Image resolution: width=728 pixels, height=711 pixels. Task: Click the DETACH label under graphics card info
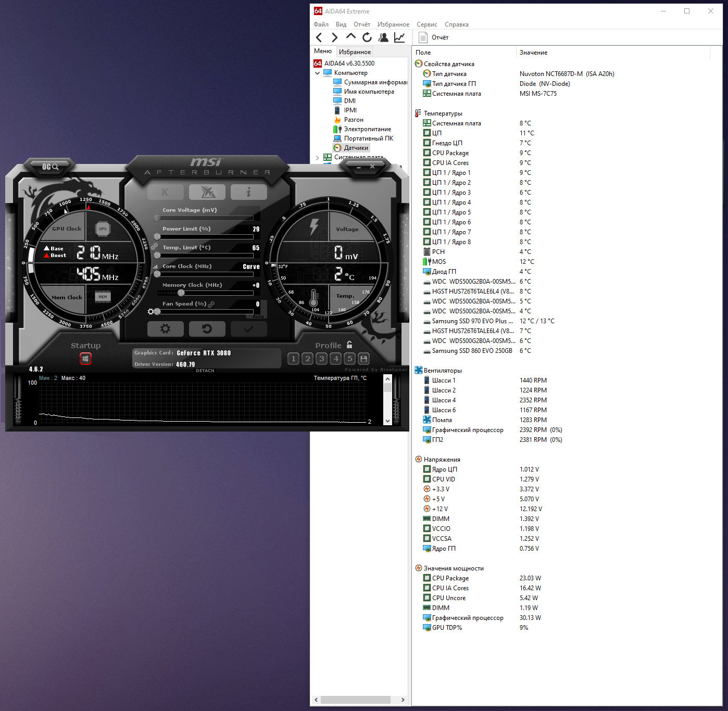(205, 371)
